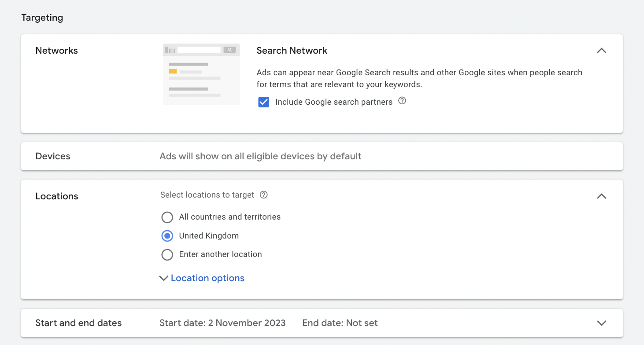Collapse the Networks section chevron
This screenshot has width=644, height=345.
601,51
